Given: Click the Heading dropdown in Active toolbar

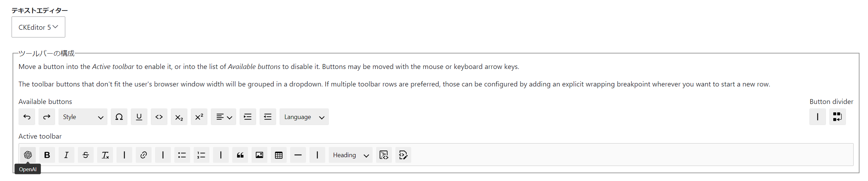Looking at the screenshot, I should [350, 155].
